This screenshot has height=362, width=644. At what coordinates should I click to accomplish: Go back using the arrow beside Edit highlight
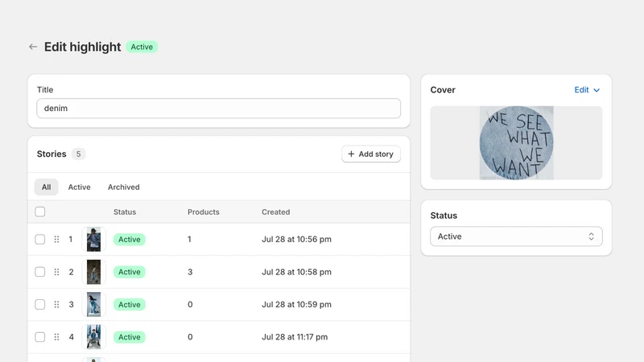[33, 47]
